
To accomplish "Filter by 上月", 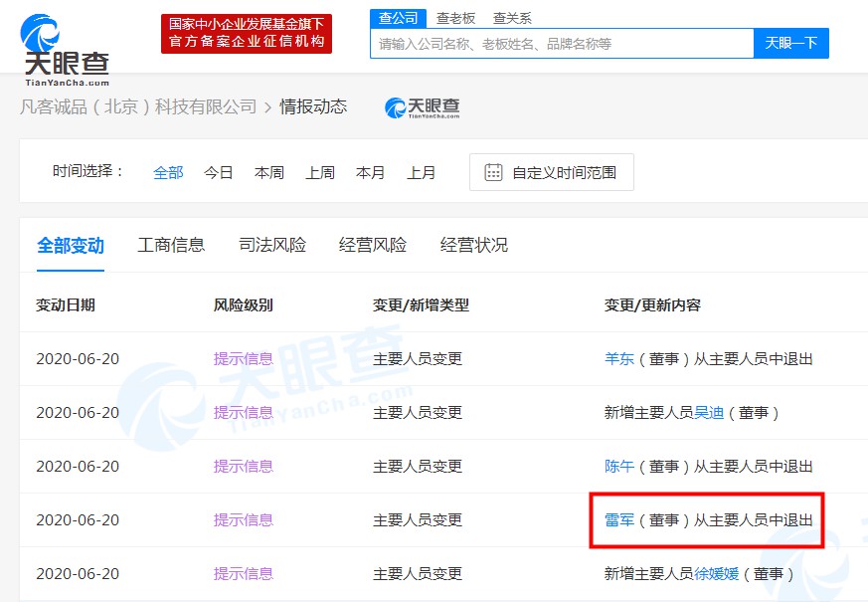I will 421,173.
